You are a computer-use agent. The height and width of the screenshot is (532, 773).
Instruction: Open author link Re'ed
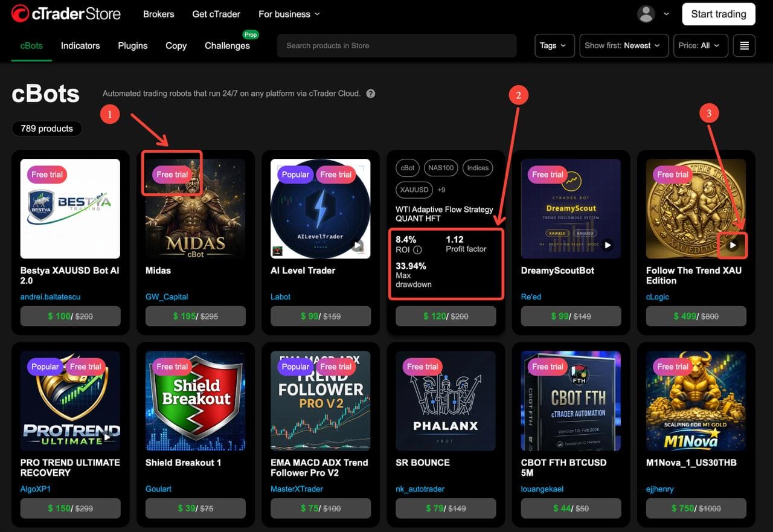(x=531, y=296)
